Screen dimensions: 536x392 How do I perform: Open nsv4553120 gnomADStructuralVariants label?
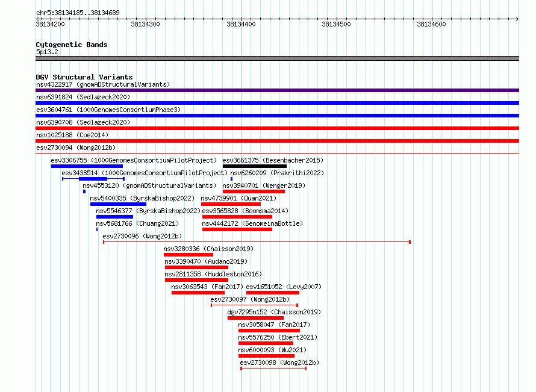pos(149,185)
